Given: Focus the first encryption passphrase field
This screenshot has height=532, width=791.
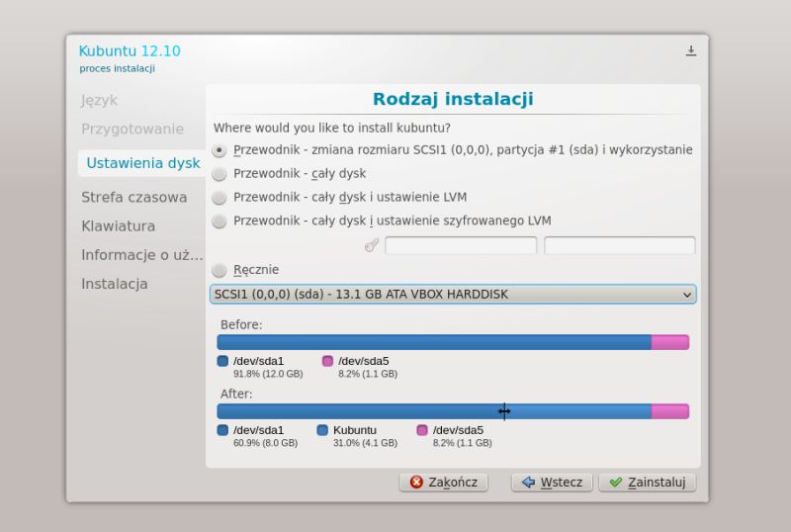Looking at the screenshot, I should pyautogui.click(x=461, y=245).
